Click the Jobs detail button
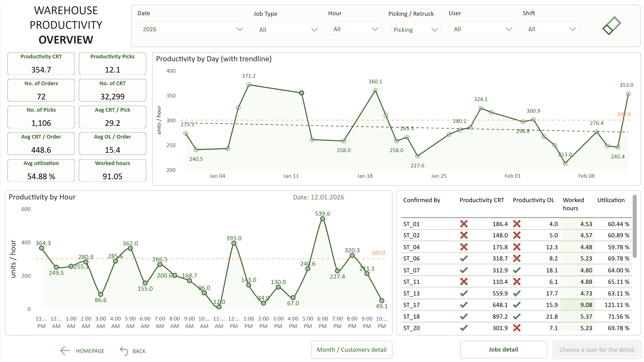This screenshot has height=362, width=644. pyautogui.click(x=503, y=349)
